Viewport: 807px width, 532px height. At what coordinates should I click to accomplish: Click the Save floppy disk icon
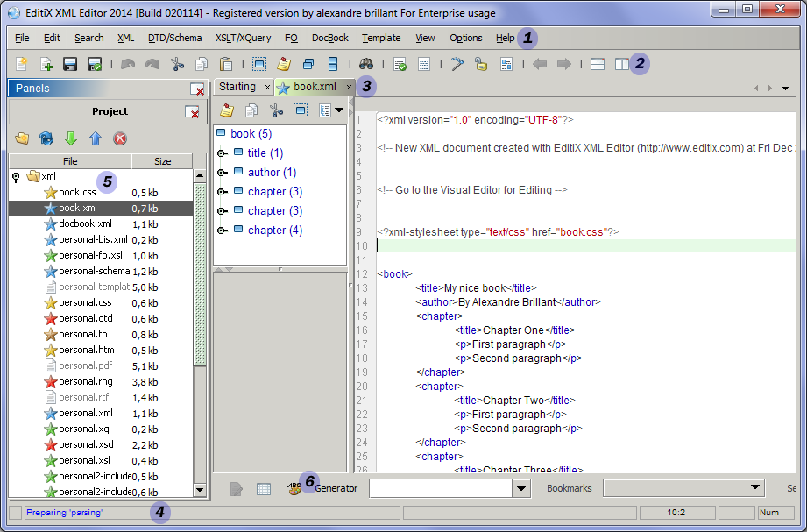pyautogui.click(x=70, y=64)
